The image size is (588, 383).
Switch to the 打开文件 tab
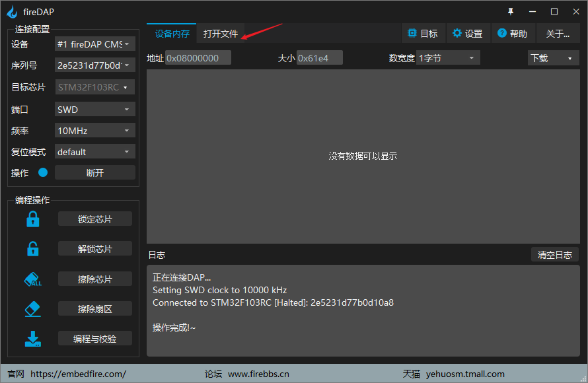point(221,34)
